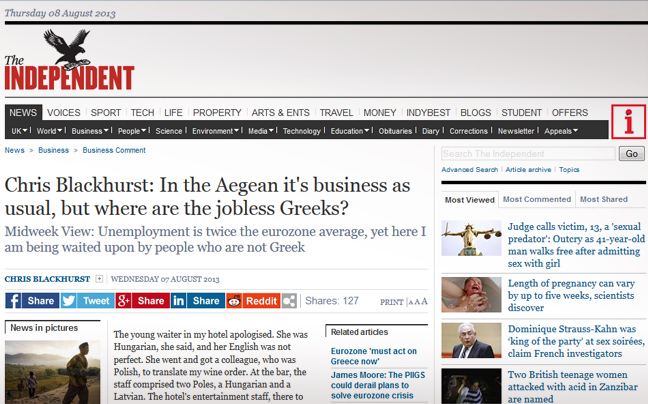This screenshot has height=404, width=648.
Task: Click Newsletter in the subnavigation
Action: [516, 131]
